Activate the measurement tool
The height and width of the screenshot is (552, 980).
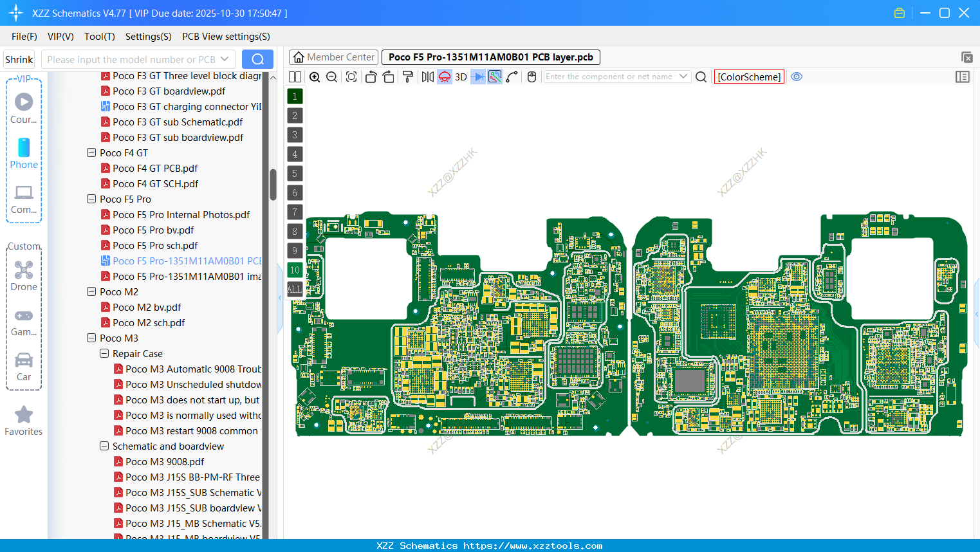point(512,77)
